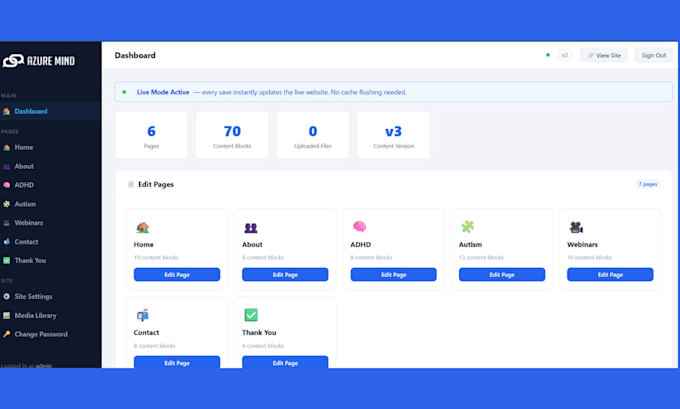Click the people icon on About card
This screenshot has height=409, width=680.
251,227
